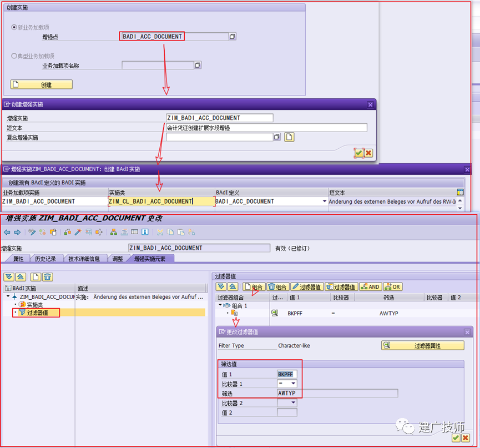The height and width of the screenshot is (448, 480).
Task: Click the AND button
Action: coord(370,286)
